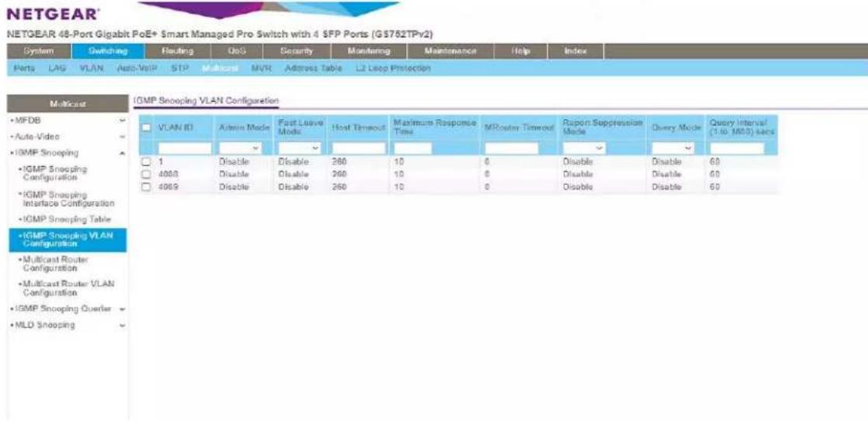
Task: Click the Multicast sidebar header
Action: [x=67, y=103]
